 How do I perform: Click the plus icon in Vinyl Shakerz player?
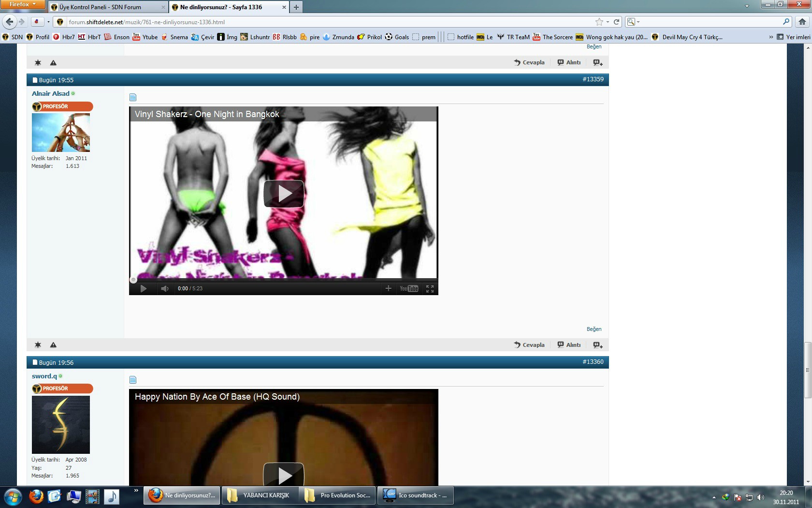tap(388, 288)
